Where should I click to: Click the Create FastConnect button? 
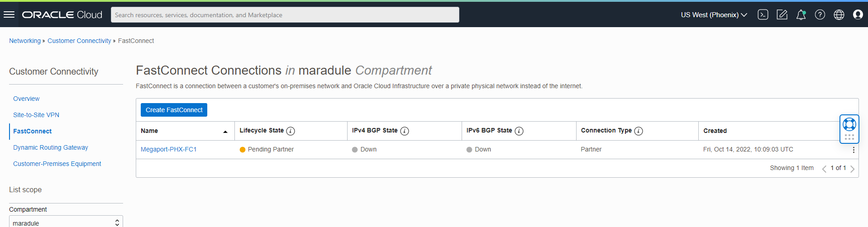click(x=174, y=110)
